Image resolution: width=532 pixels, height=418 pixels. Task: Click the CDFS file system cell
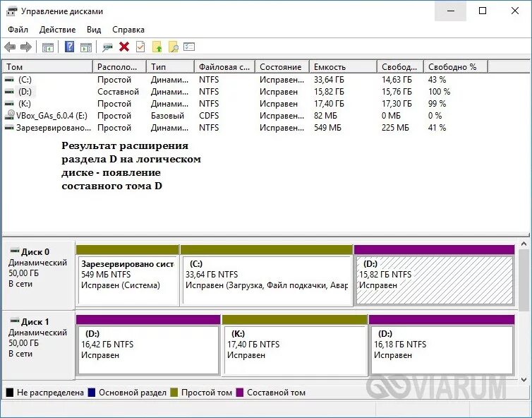pyautogui.click(x=209, y=116)
